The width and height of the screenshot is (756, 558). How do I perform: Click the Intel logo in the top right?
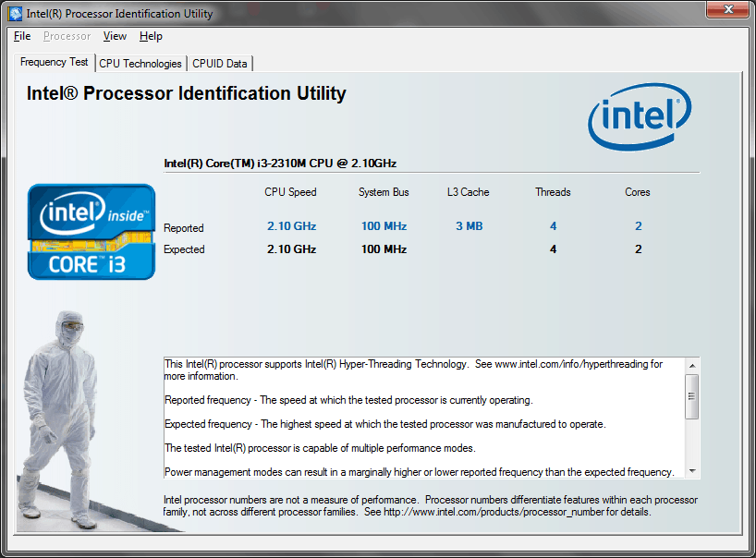click(640, 116)
